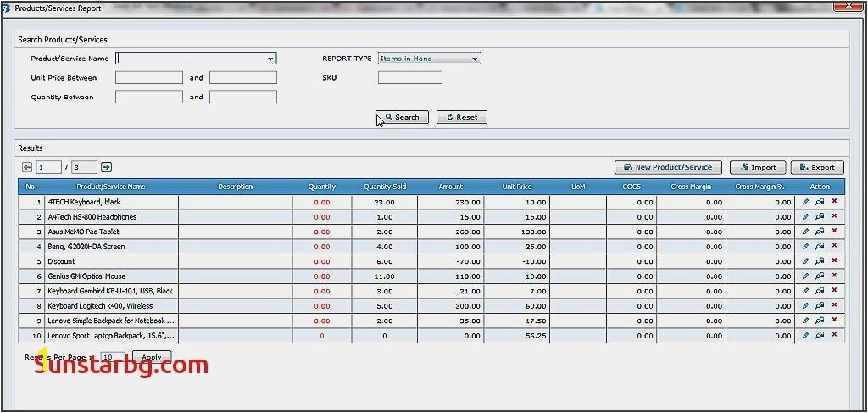The height and width of the screenshot is (413, 868).
Task: Click unit price 130.00 cell
Action: coord(516,232)
